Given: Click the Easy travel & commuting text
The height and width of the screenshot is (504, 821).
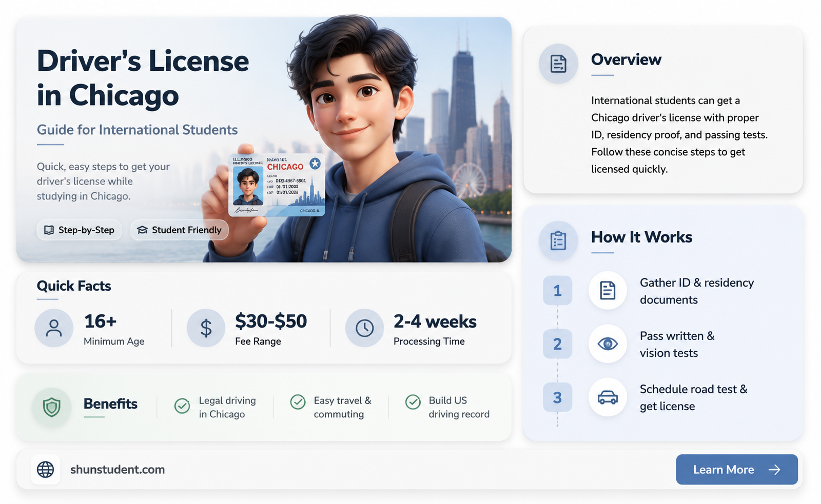Looking at the screenshot, I should 342,407.
